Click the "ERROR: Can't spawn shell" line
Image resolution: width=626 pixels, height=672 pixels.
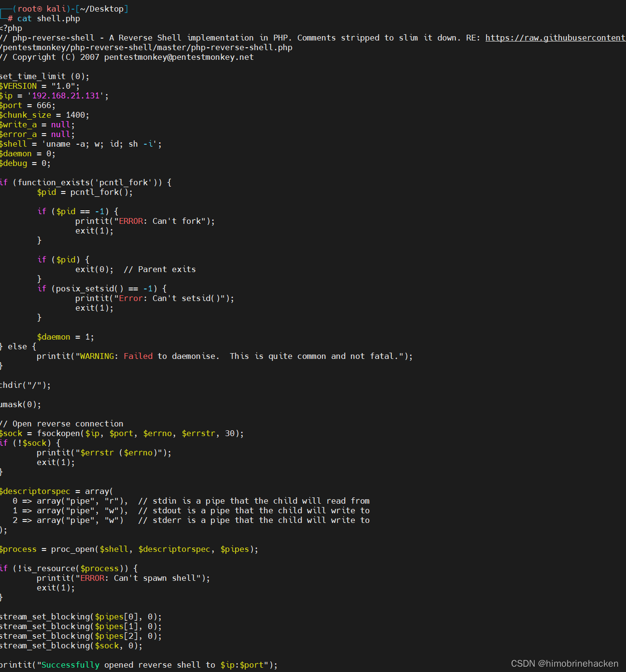[x=123, y=578]
